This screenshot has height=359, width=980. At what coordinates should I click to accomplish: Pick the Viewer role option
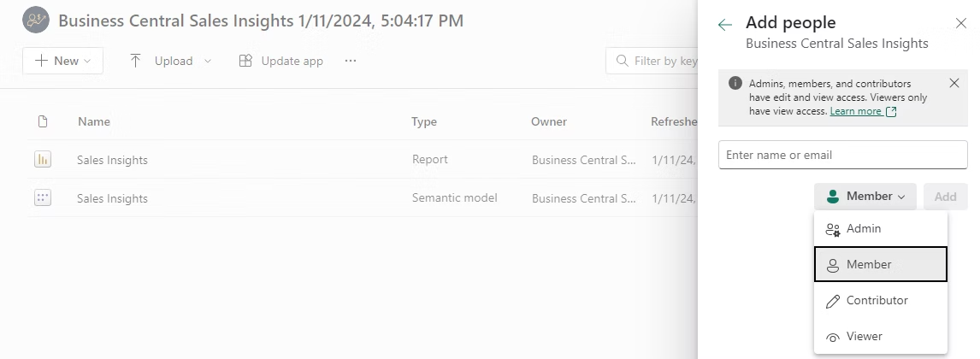click(864, 337)
